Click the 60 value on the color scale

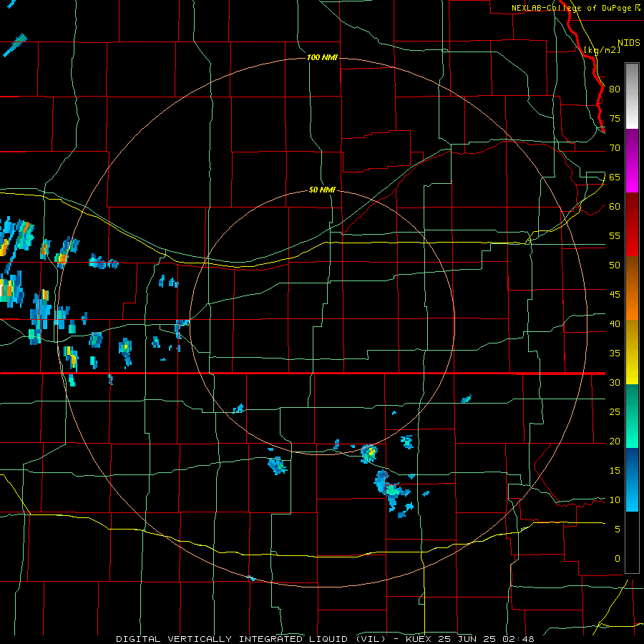(615, 207)
